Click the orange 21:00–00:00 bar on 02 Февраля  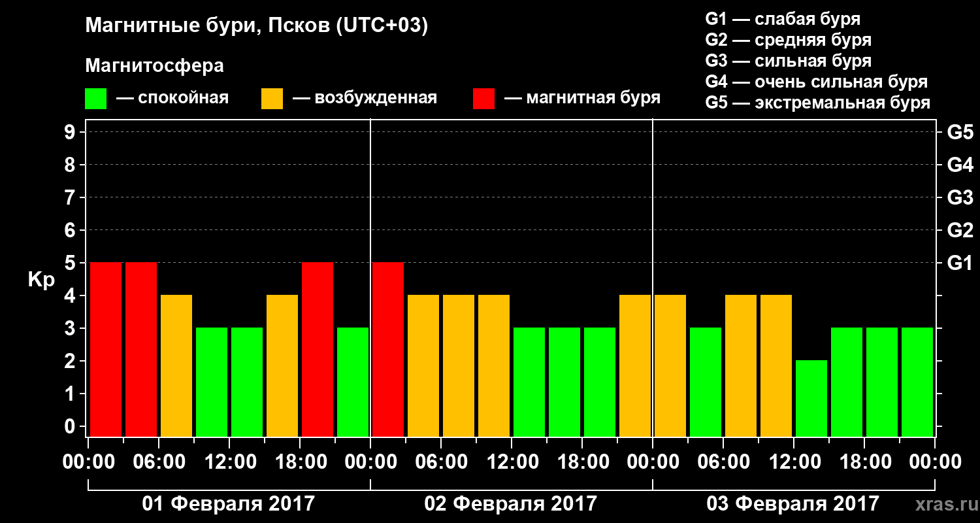click(635, 365)
